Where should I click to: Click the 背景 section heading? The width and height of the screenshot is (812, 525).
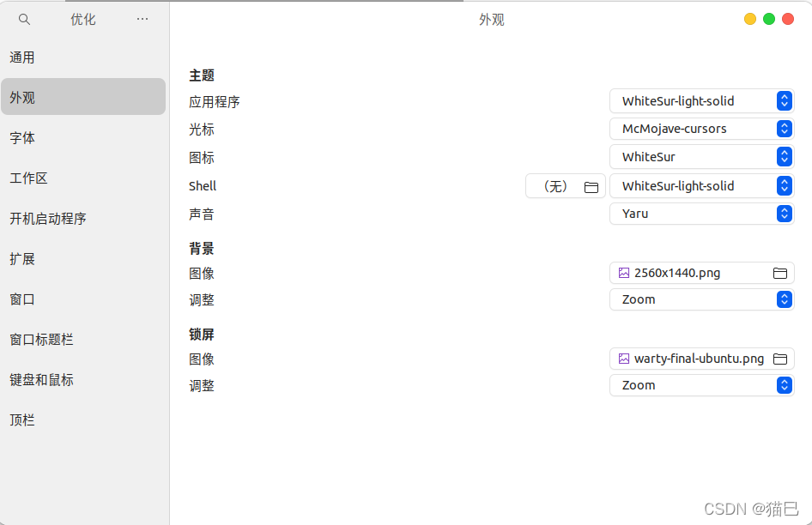coord(202,249)
